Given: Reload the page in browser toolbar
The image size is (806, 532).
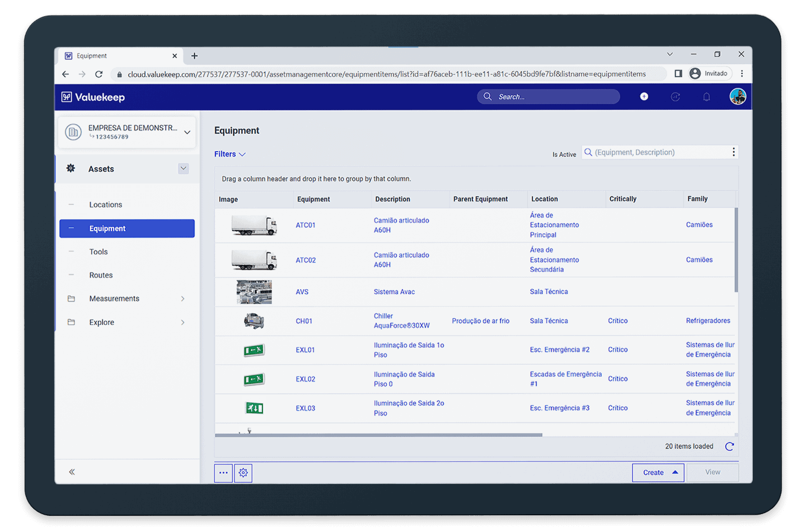Looking at the screenshot, I should pyautogui.click(x=99, y=74).
